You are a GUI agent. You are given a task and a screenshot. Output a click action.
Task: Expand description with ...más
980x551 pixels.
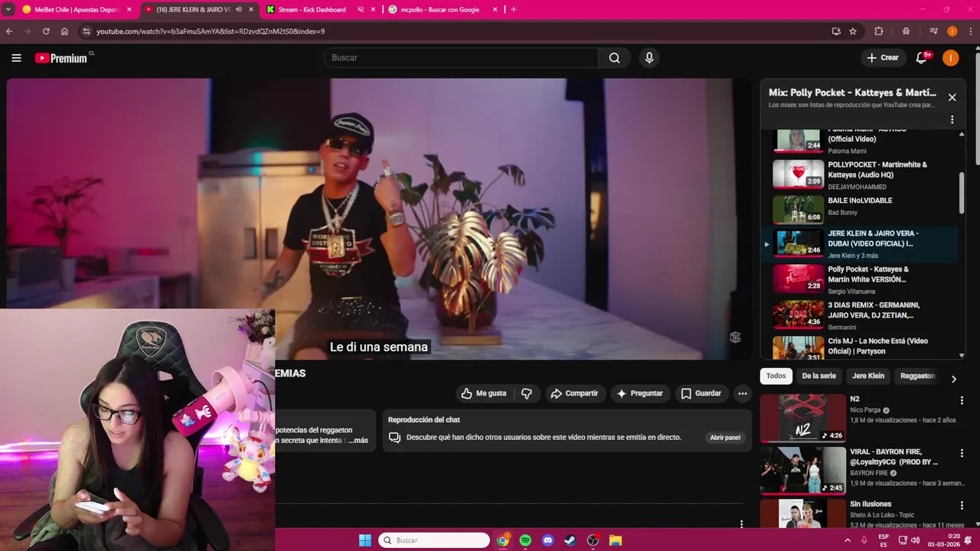(358, 440)
